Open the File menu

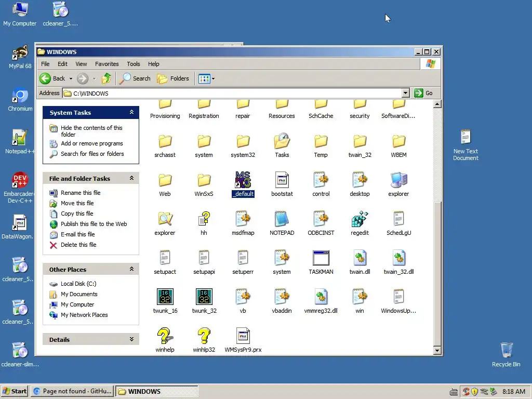click(45, 64)
